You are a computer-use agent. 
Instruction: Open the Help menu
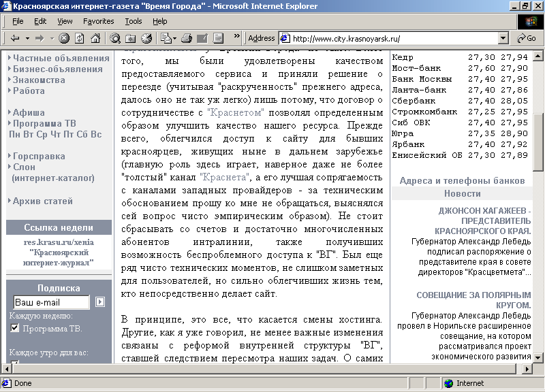[160, 22]
